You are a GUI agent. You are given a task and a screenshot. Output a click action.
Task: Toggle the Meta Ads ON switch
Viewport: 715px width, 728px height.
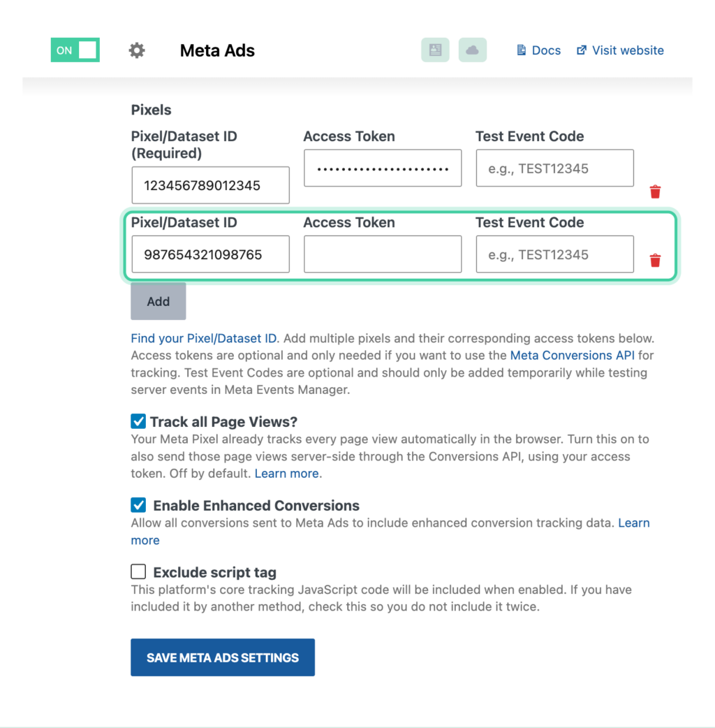75,50
